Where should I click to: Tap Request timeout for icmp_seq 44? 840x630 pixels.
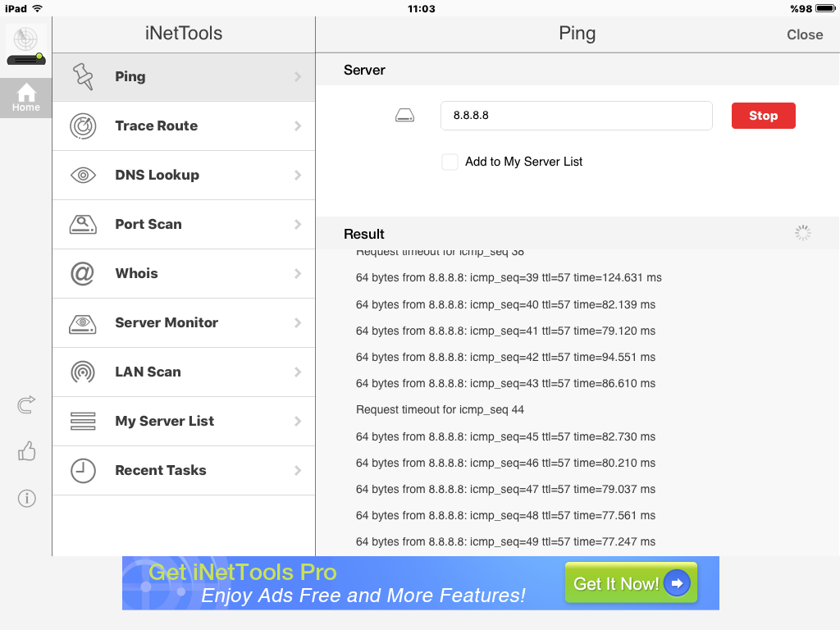click(x=440, y=410)
